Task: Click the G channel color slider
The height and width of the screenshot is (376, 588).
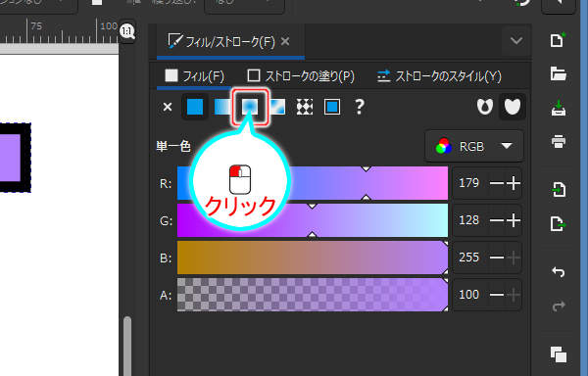Action: click(313, 220)
